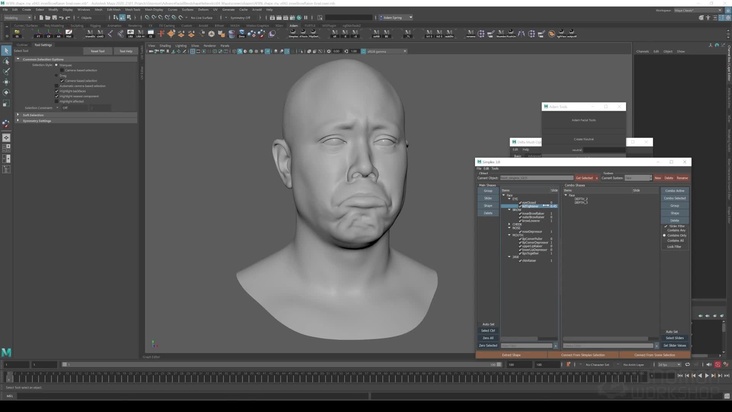Go to end of playback range

tap(727, 376)
